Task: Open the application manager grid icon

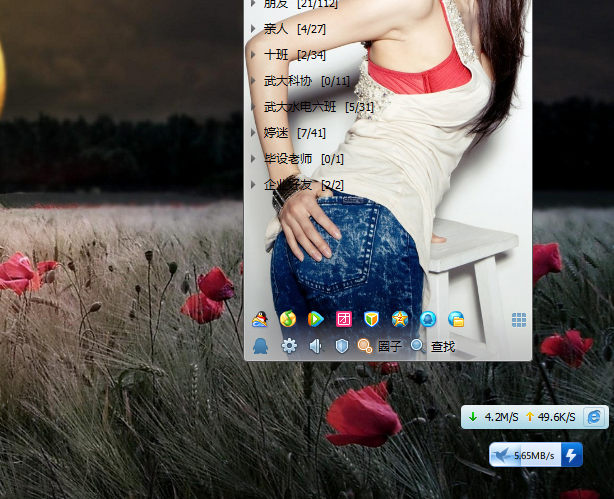Action: point(519,320)
